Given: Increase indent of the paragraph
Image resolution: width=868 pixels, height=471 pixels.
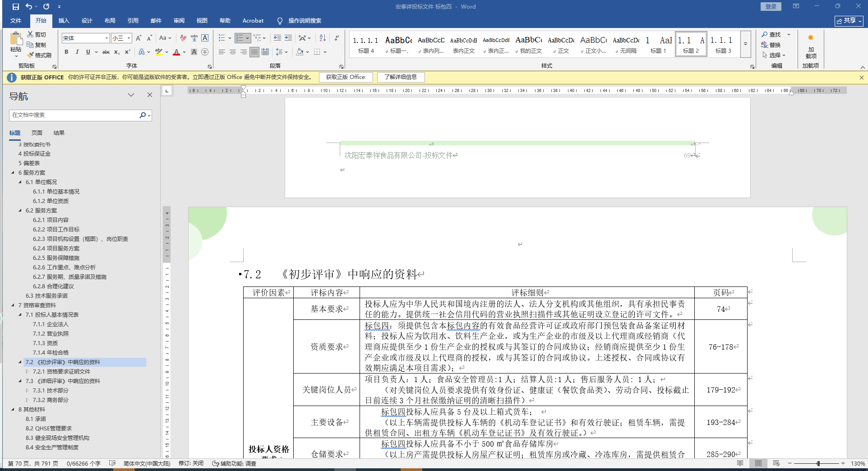Looking at the screenshot, I should coord(288,38).
